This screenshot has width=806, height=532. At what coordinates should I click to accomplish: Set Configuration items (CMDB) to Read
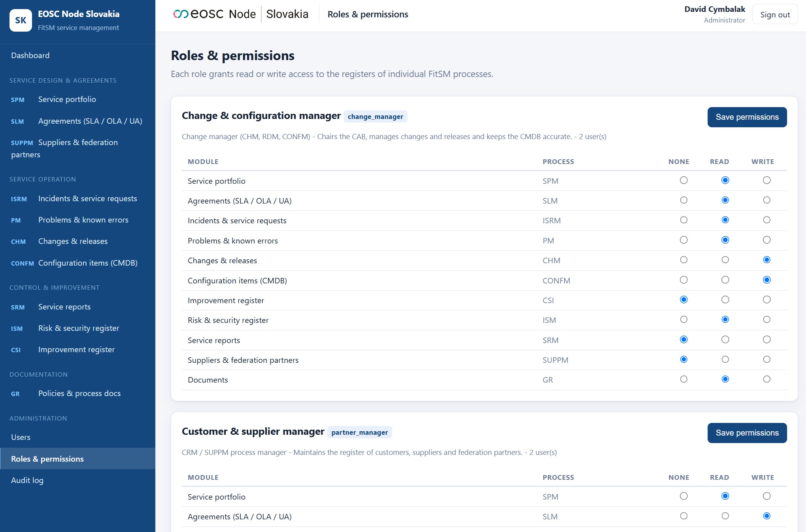coord(725,280)
